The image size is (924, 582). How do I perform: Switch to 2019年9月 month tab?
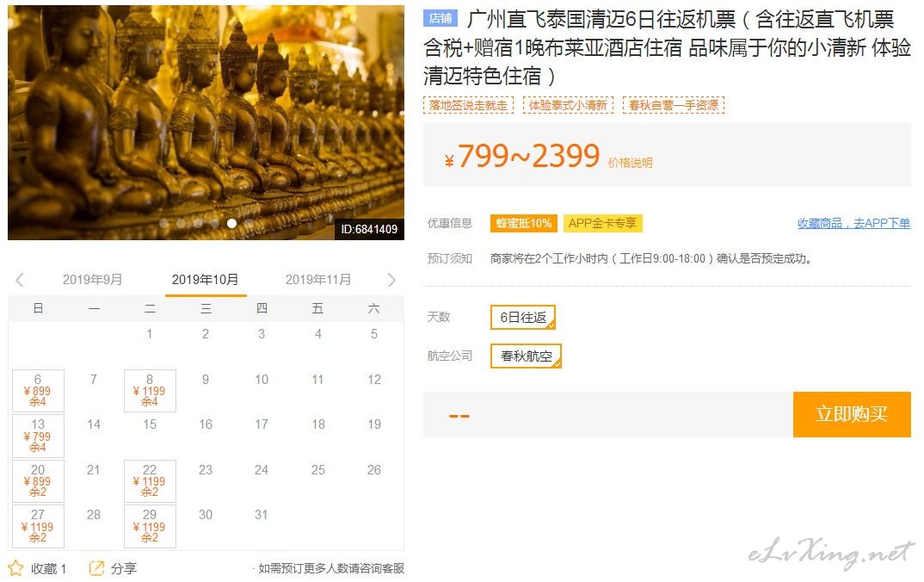pos(93,280)
